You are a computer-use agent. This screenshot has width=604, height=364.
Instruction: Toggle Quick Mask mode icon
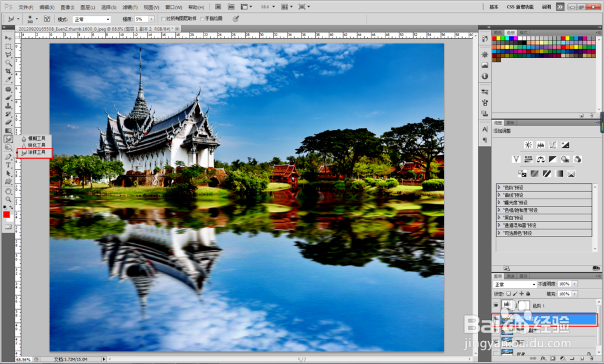[8, 226]
